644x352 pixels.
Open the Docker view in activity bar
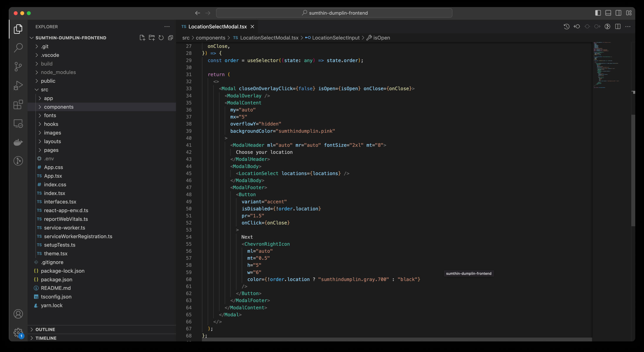pyautogui.click(x=18, y=143)
